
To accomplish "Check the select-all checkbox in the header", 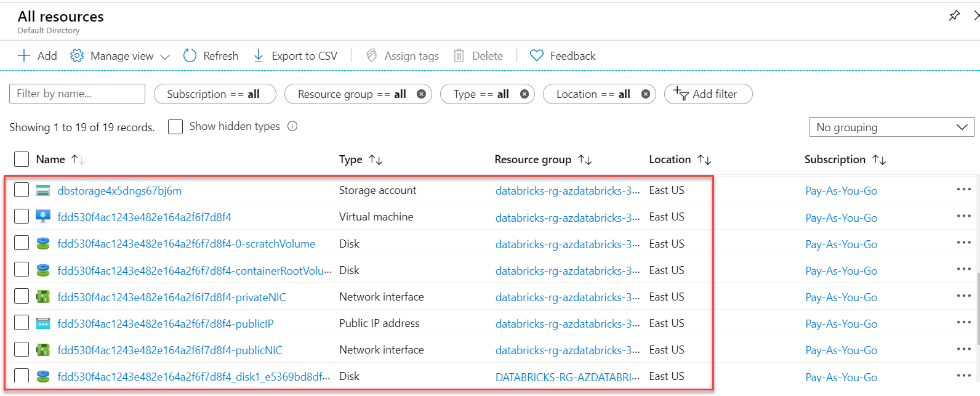I will [x=22, y=160].
